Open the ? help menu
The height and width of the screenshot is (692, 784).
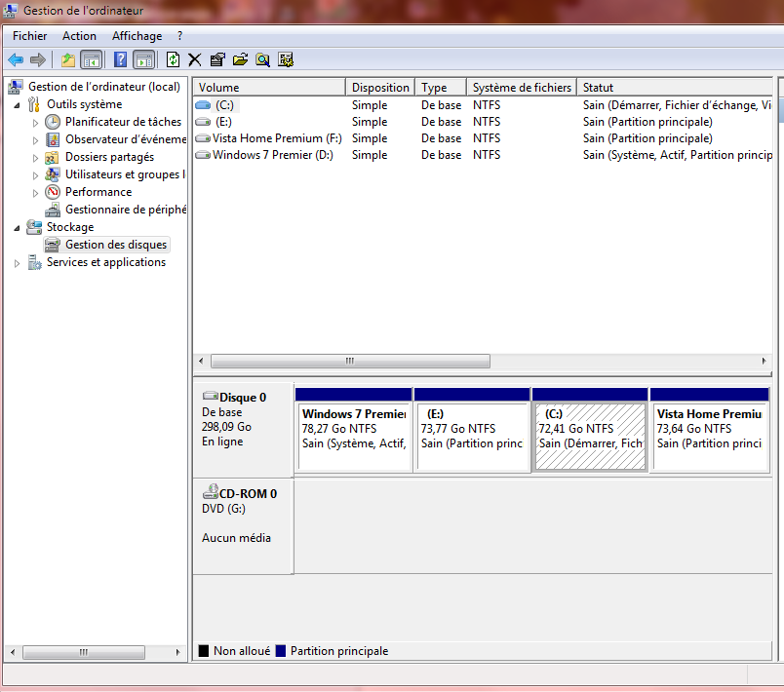[180, 36]
